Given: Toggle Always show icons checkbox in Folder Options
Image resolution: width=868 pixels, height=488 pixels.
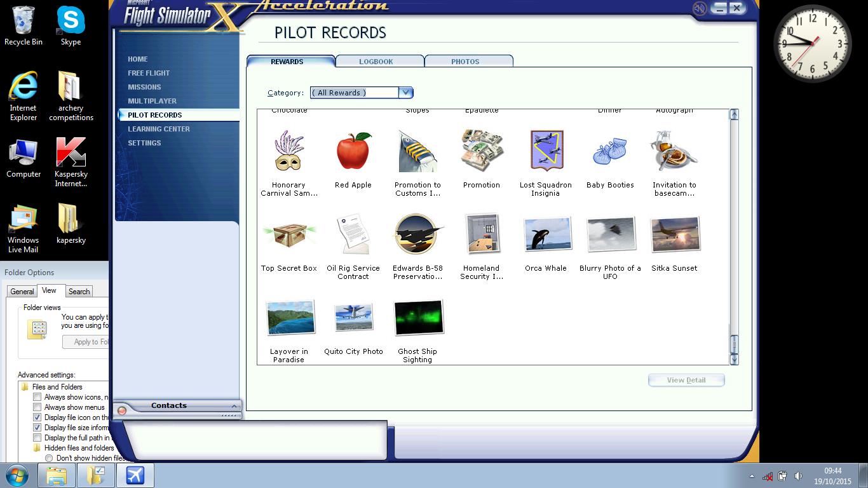Looking at the screenshot, I should (37, 397).
